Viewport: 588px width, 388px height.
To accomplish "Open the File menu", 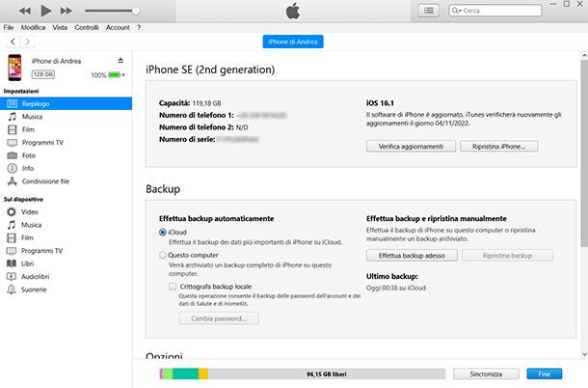I will coord(9,27).
